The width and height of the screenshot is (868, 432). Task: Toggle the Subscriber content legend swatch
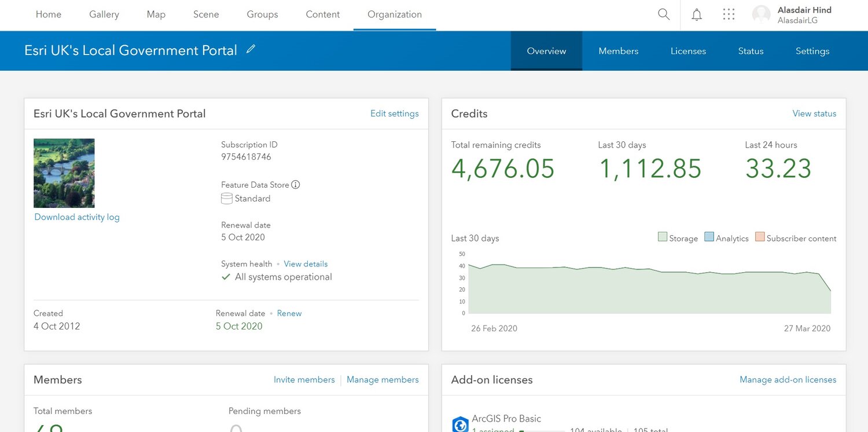[760, 237]
